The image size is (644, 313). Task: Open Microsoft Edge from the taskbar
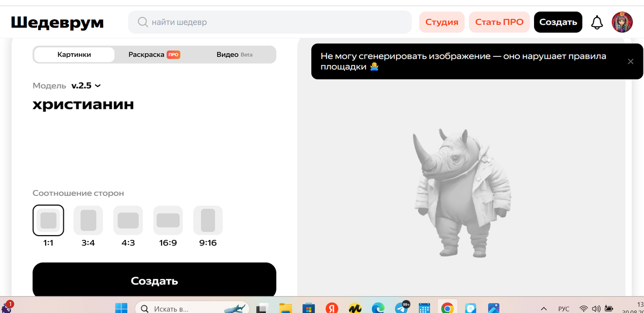tap(378, 309)
